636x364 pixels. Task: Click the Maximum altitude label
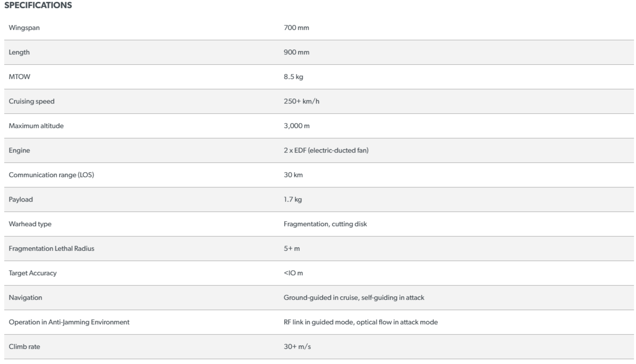click(x=36, y=126)
